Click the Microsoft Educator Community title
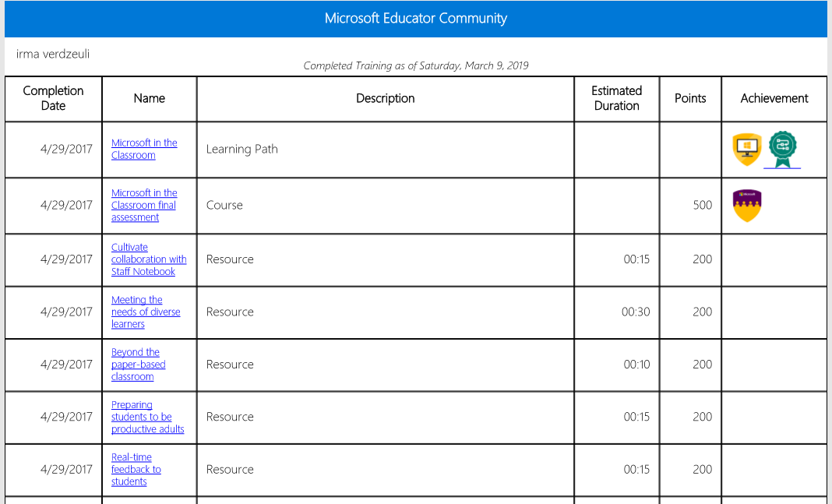The width and height of the screenshot is (832, 504). click(416, 19)
